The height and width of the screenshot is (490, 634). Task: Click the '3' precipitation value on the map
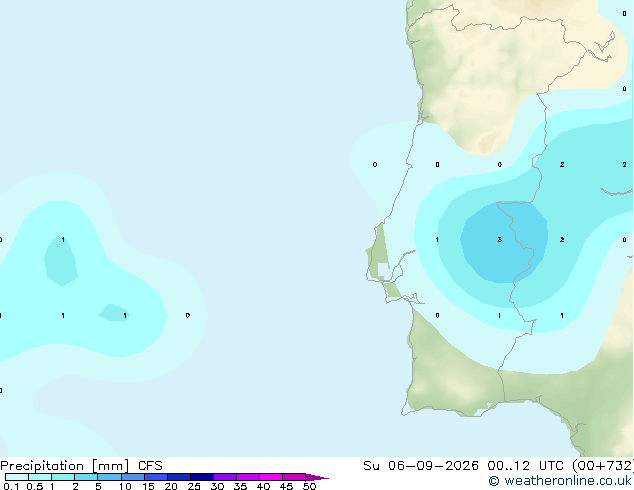coord(499,240)
